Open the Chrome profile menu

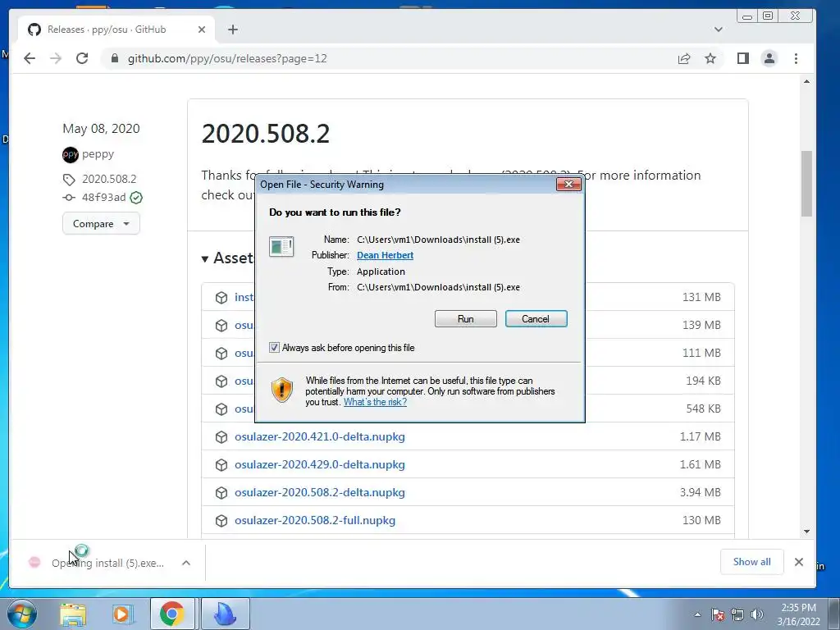click(x=769, y=58)
